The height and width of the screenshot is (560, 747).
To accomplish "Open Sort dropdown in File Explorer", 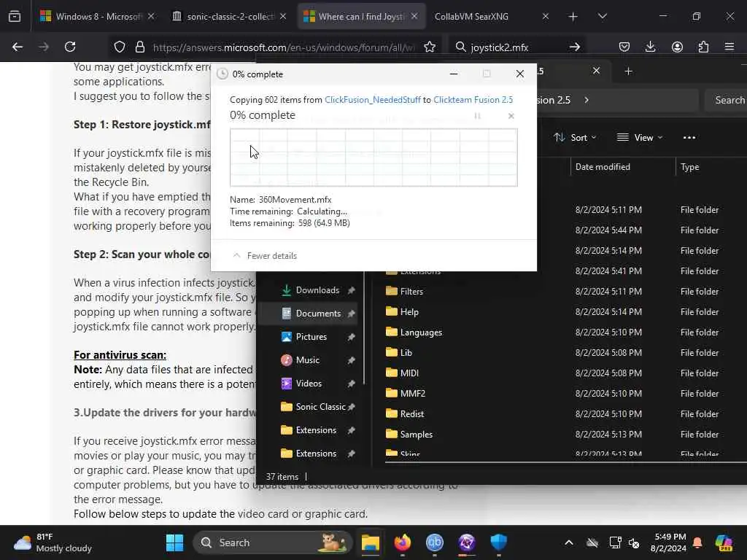I will (x=575, y=138).
